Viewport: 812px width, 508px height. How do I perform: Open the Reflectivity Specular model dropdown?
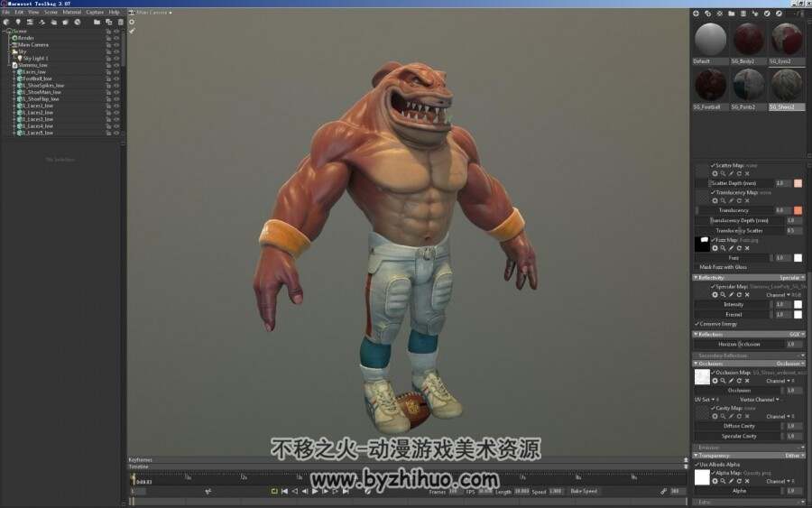click(x=792, y=278)
